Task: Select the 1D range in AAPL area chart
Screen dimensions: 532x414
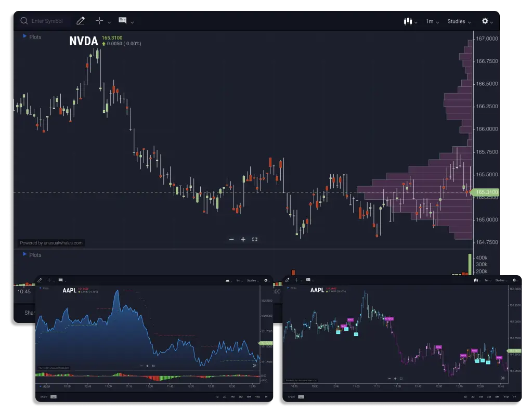Action: (x=217, y=397)
